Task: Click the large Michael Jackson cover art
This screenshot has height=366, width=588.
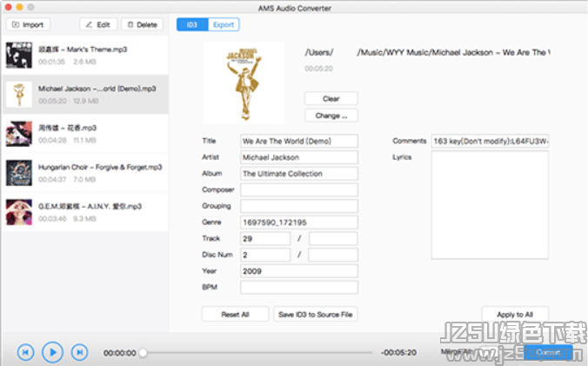Action: click(244, 83)
